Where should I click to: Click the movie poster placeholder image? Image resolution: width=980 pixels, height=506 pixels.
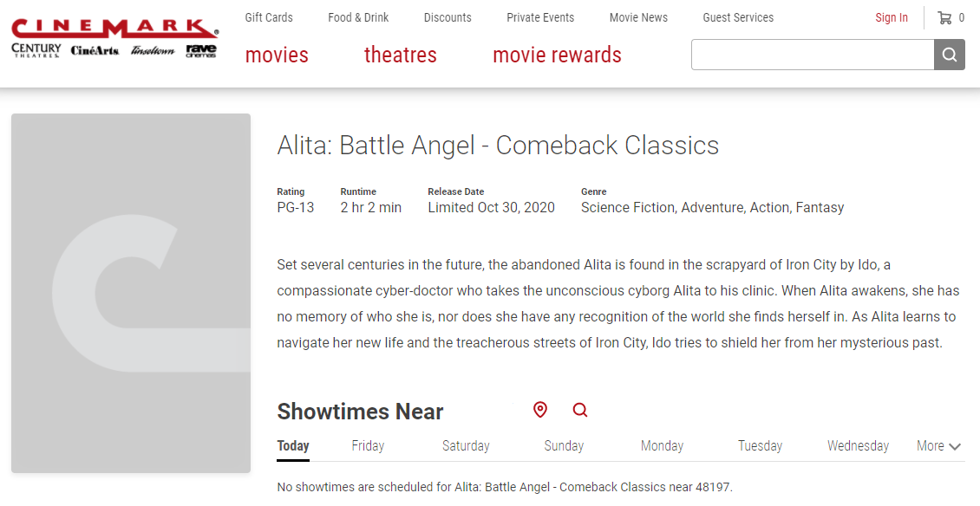click(x=131, y=294)
